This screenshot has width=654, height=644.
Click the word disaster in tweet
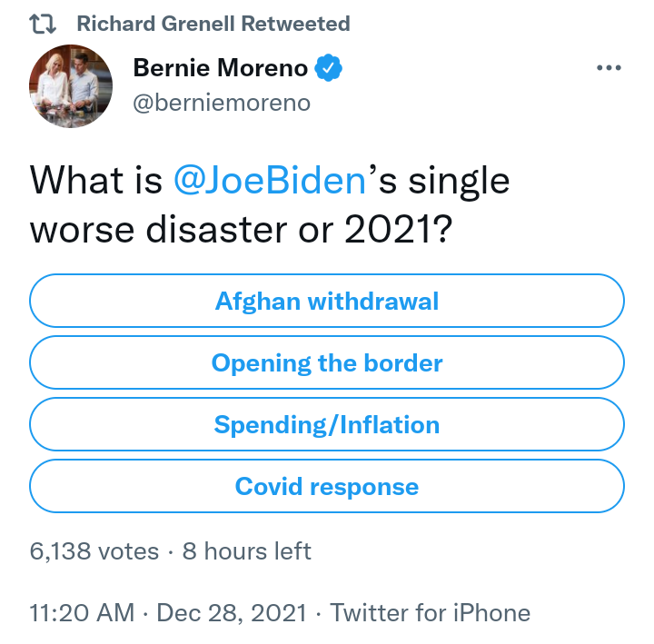(216, 230)
